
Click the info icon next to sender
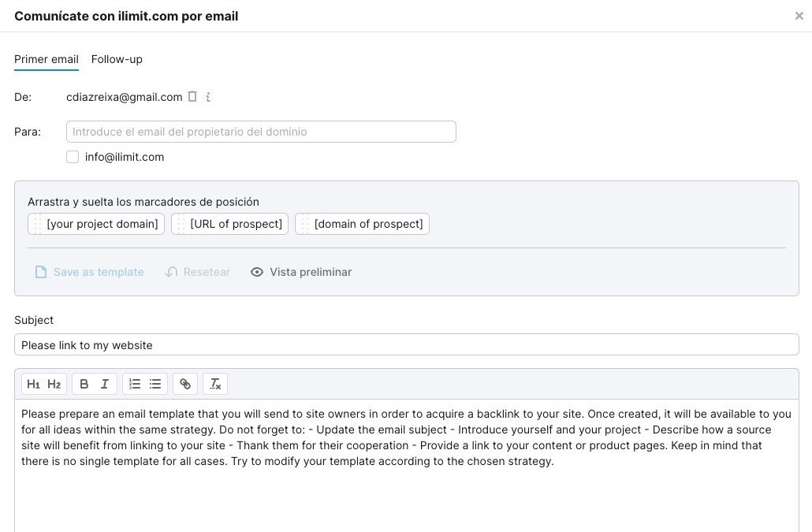pos(208,97)
